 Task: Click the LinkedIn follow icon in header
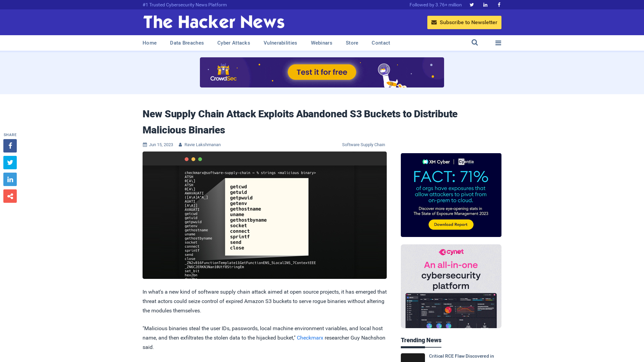(485, 5)
